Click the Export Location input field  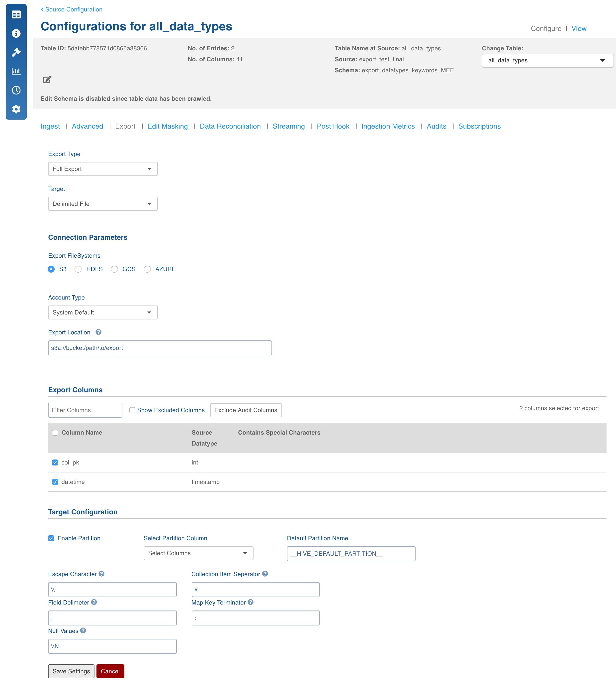pos(160,348)
